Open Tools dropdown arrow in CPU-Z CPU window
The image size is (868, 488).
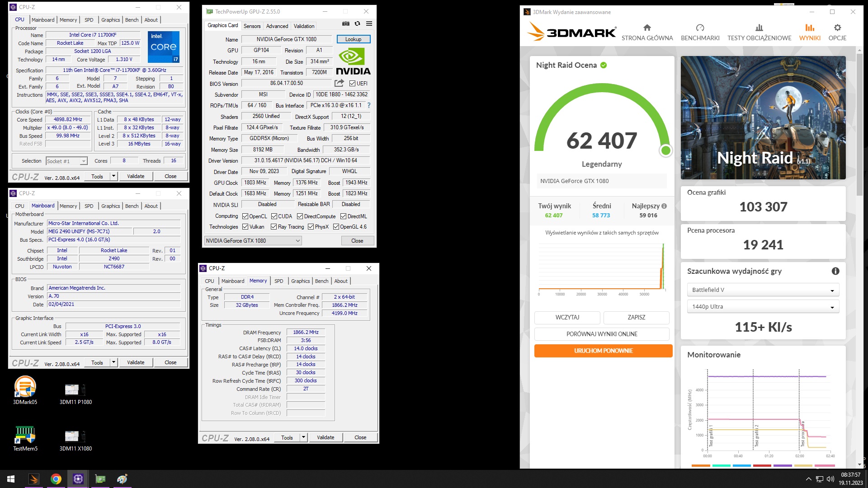pos(114,176)
